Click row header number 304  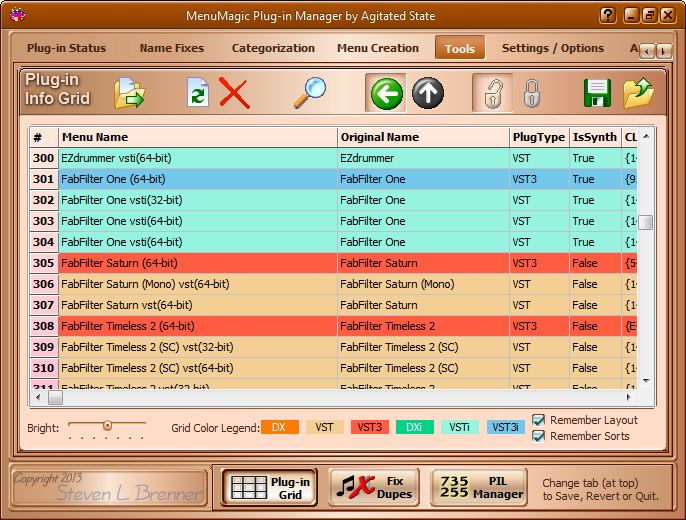[44, 242]
